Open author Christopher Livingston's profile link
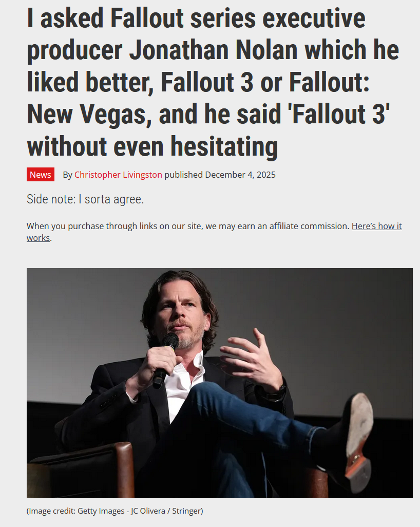The width and height of the screenshot is (420, 527). (118, 175)
